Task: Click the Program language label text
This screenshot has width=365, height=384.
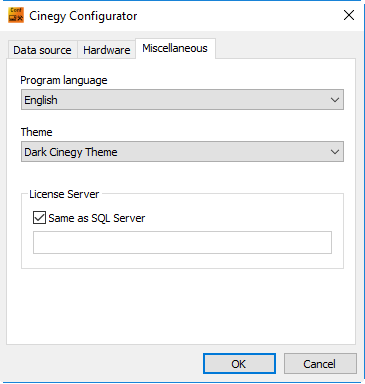Action: [x=64, y=80]
